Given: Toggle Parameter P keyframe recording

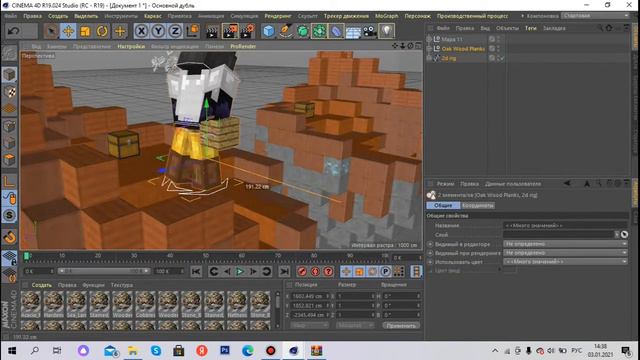Looking at the screenshot, I should pos(385,271).
